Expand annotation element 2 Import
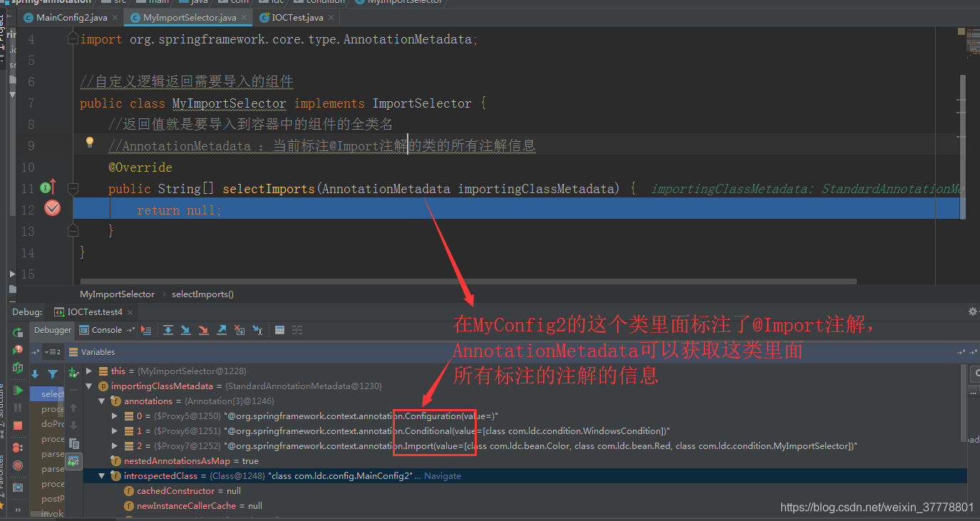 [x=115, y=446]
